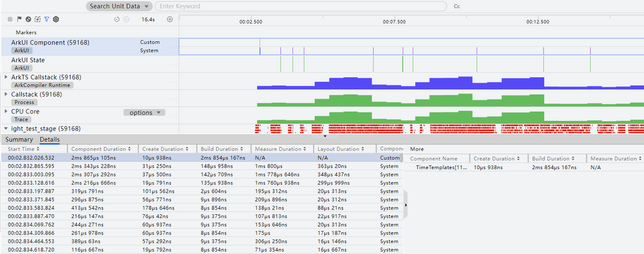The width and height of the screenshot is (644, 254).
Task: Open the CPU Core options dropdown
Action: [144, 113]
